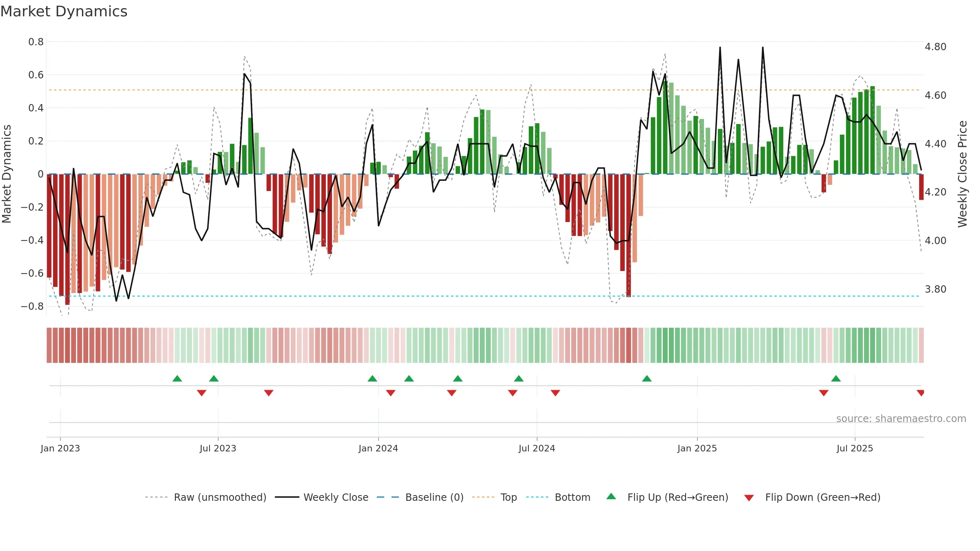Toggle the Weekly Close legend entry
The image size is (980, 551).
click(x=321, y=497)
